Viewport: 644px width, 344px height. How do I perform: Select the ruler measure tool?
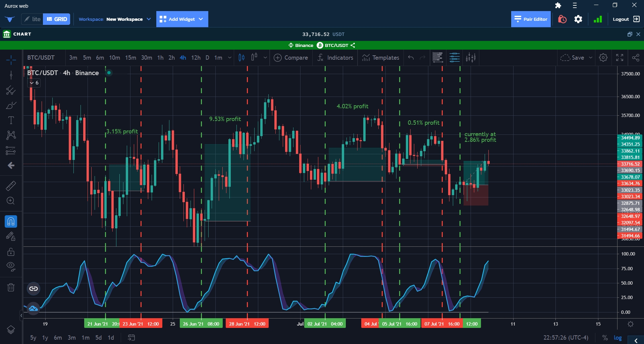pos(11,186)
